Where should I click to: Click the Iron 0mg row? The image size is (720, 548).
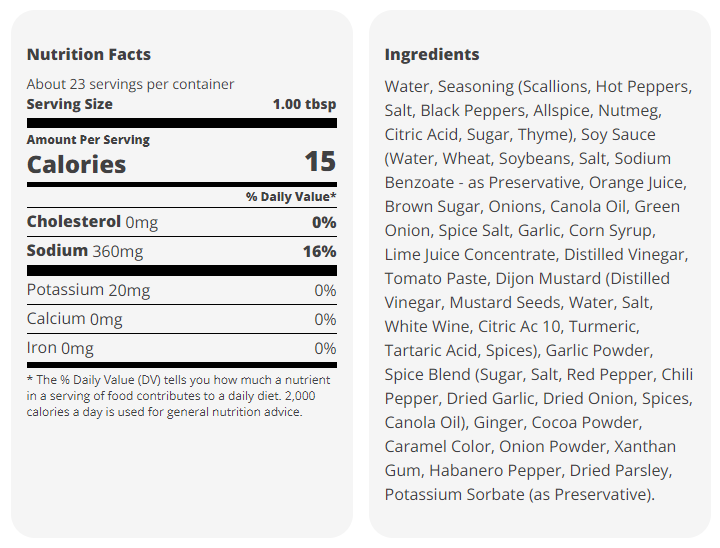pyautogui.click(x=181, y=348)
